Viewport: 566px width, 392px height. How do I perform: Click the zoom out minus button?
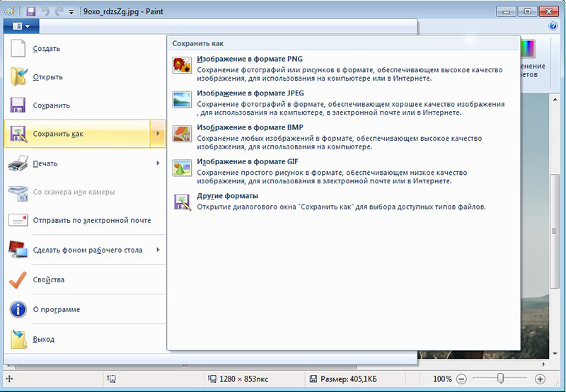tap(461, 379)
